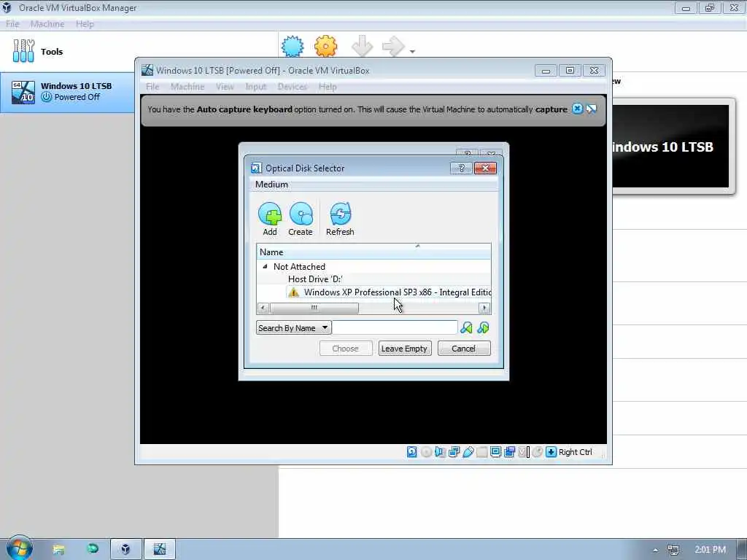Click the 2:01 PM clock in system tray
The image size is (747, 560).
click(710, 550)
